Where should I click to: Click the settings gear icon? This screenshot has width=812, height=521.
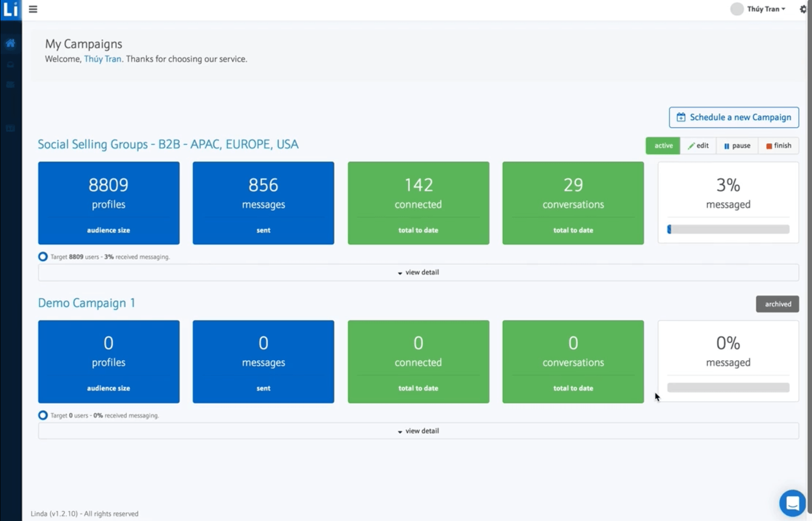point(803,9)
